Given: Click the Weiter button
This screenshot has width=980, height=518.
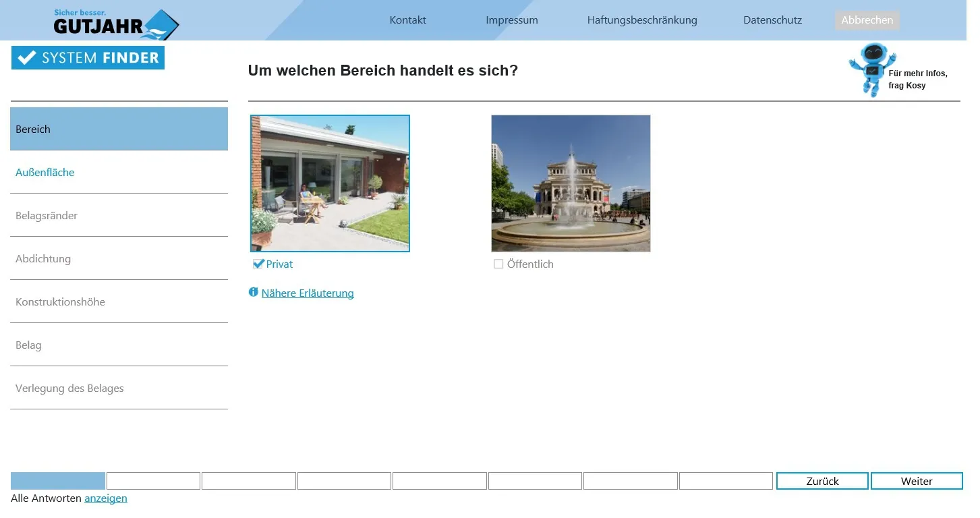Looking at the screenshot, I should [917, 481].
